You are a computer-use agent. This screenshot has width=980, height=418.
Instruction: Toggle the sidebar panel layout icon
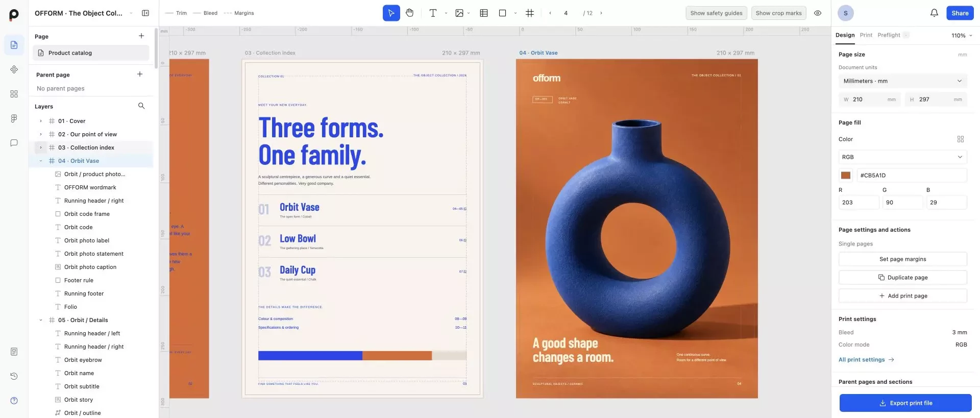[x=145, y=13]
